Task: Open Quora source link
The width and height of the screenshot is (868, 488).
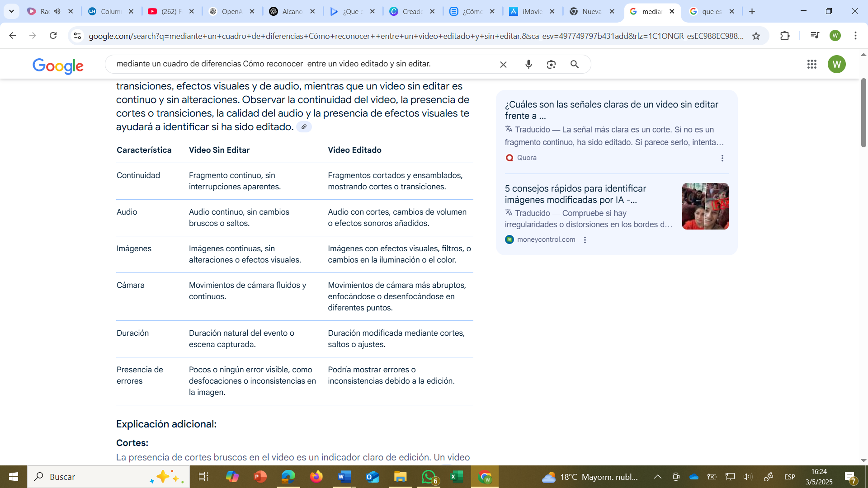Action: click(x=521, y=158)
